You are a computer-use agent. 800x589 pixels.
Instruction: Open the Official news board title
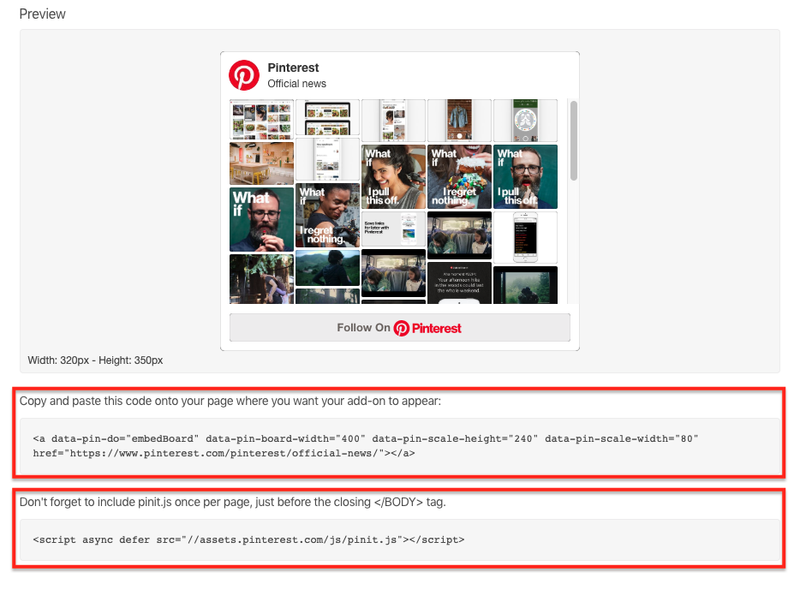pos(296,84)
